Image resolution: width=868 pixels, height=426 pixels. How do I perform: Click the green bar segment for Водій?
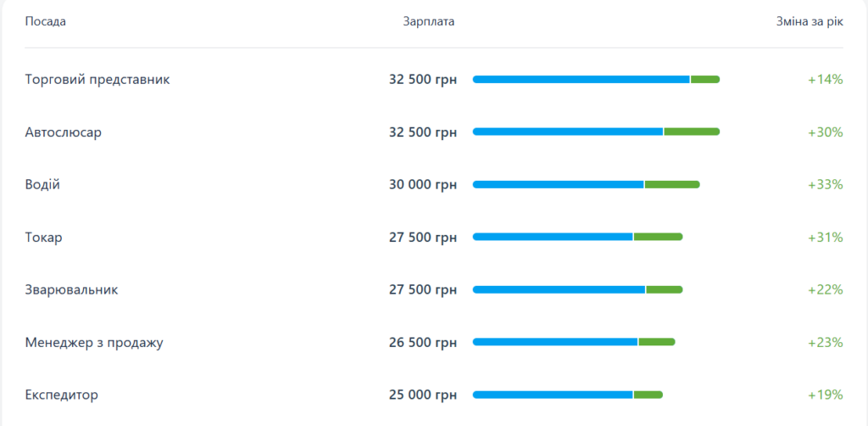click(x=672, y=185)
